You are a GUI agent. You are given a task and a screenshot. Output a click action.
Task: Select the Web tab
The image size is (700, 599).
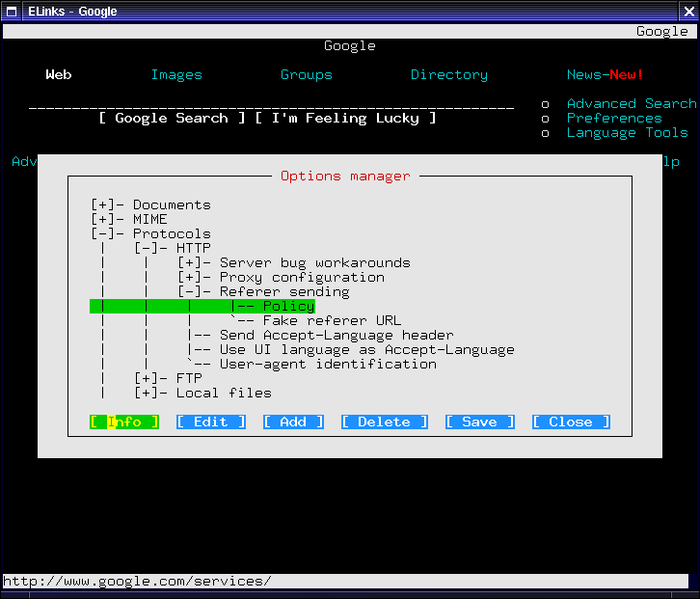[59, 74]
